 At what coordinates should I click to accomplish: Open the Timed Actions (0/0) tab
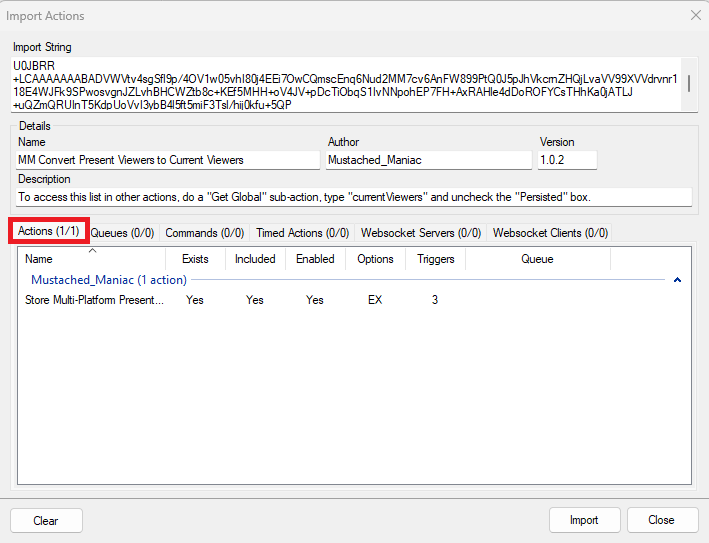pyautogui.click(x=302, y=233)
